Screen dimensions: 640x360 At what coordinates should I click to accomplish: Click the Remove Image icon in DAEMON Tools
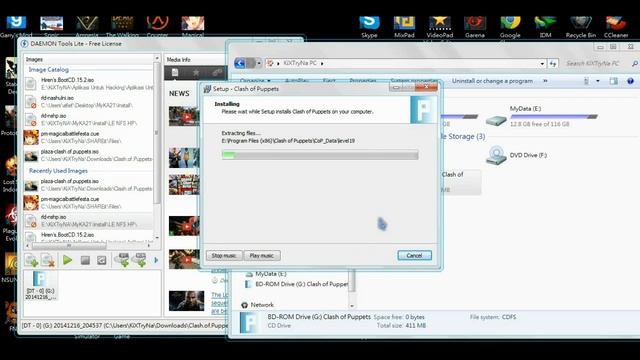(49, 260)
